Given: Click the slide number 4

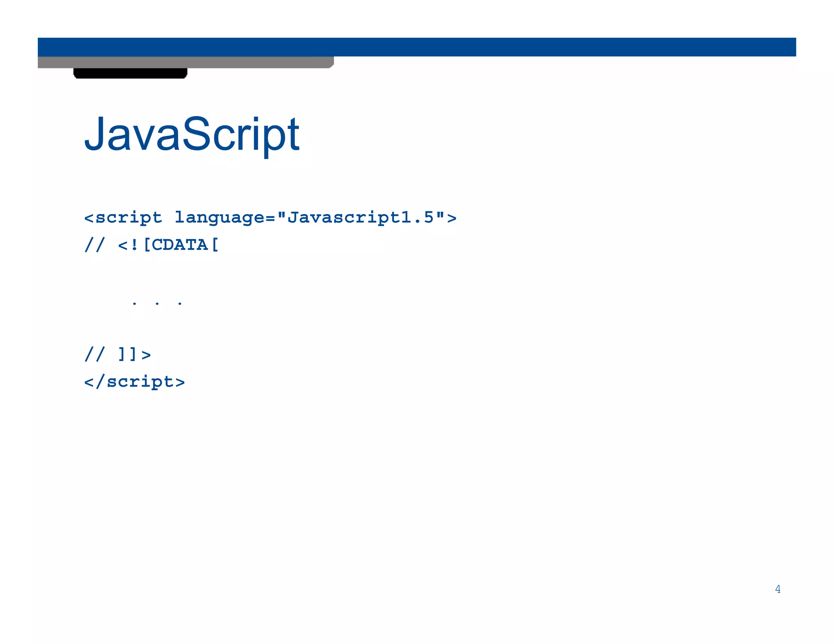Looking at the screenshot, I should 778,589.
